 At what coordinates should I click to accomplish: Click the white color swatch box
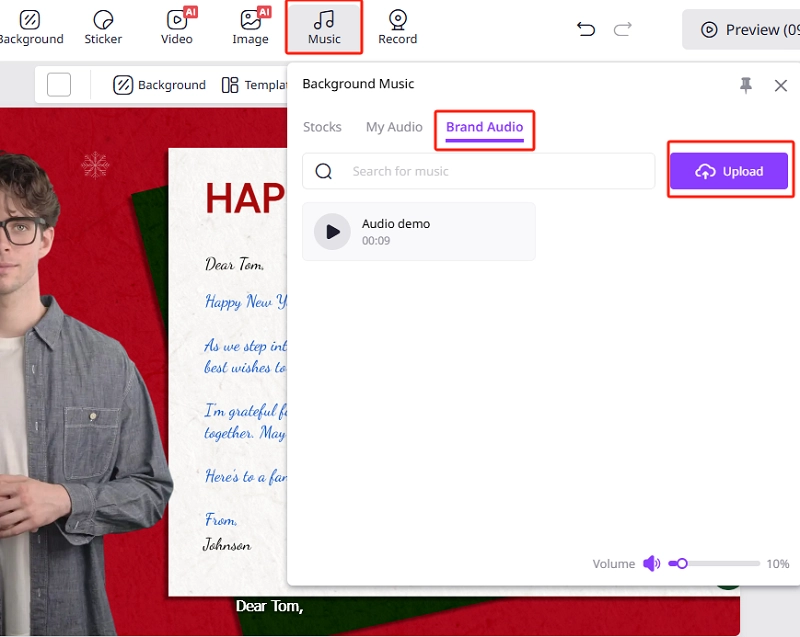point(59,85)
